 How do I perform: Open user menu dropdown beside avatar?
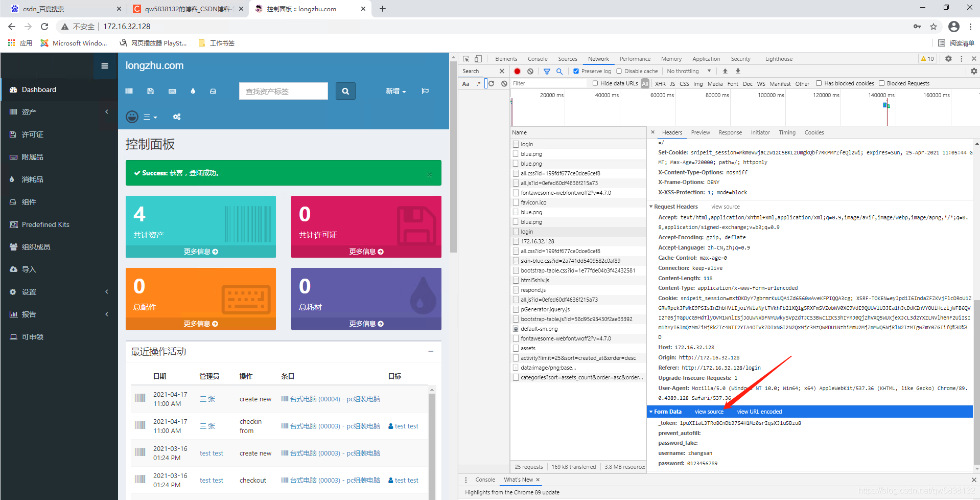[150, 117]
